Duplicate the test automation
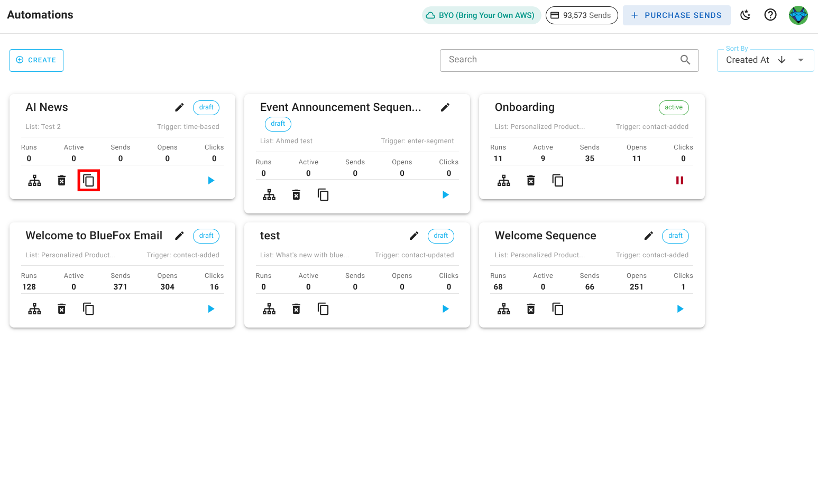This screenshot has height=504, width=818. point(323,309)
